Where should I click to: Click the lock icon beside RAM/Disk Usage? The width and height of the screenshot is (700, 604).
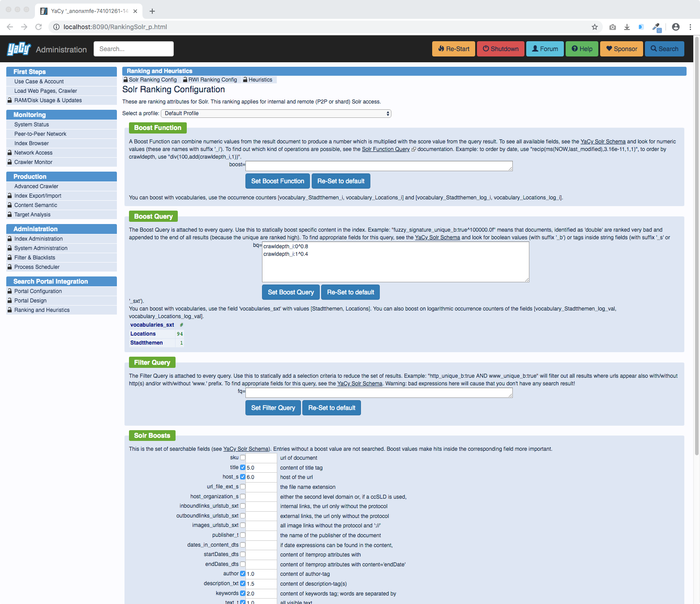(x=9, y=100)
